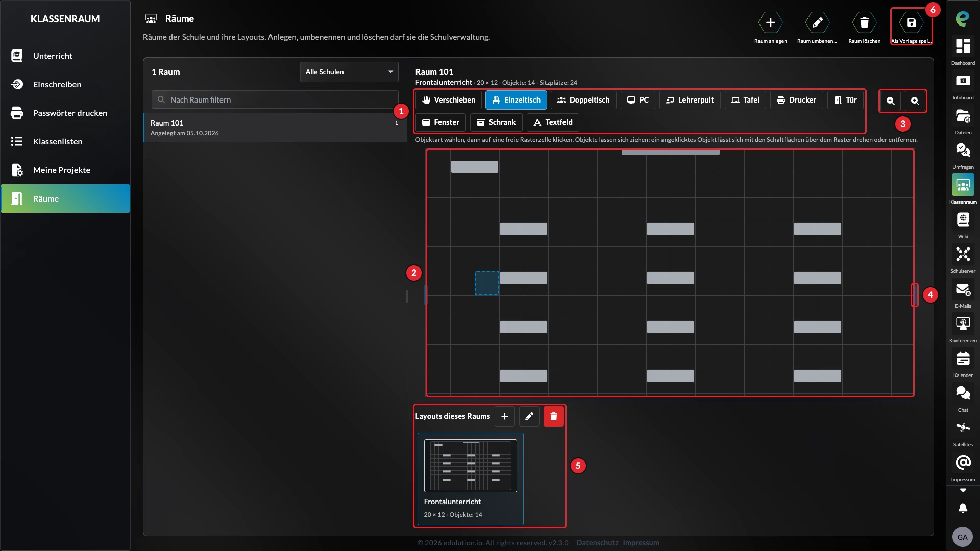The width and height of the screenshot is (980, 551).
Task: Open the Impressum footer link
Action: pos(641,543)
